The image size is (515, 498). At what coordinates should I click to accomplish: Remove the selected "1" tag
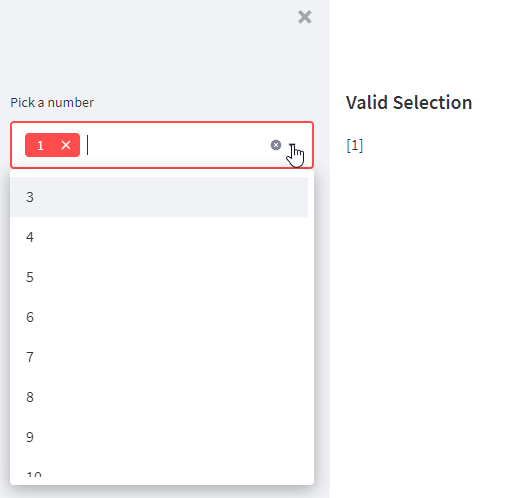(x=66, y=145)
